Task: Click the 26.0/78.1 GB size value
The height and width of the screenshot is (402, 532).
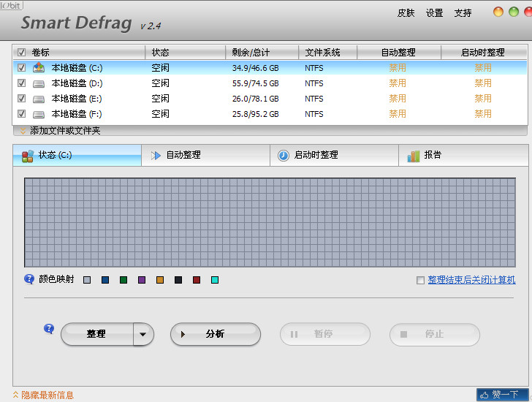Action: 256,99
